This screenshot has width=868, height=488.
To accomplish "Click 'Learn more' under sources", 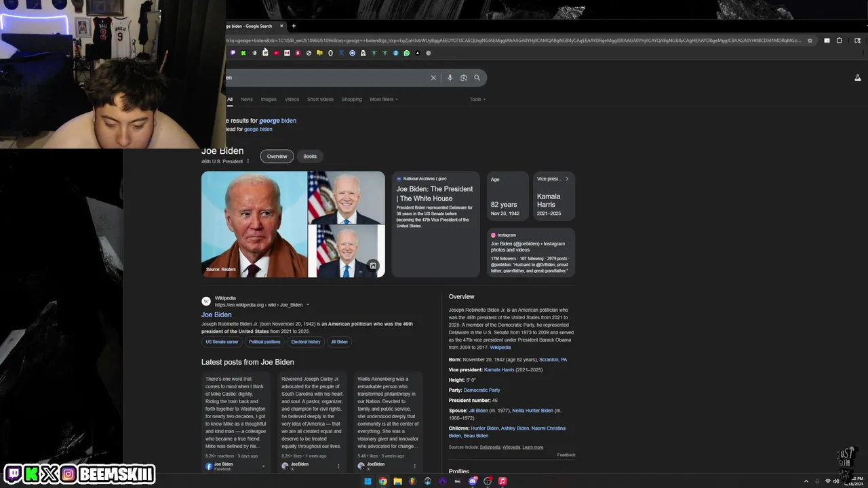I will [x=532, y=447].
